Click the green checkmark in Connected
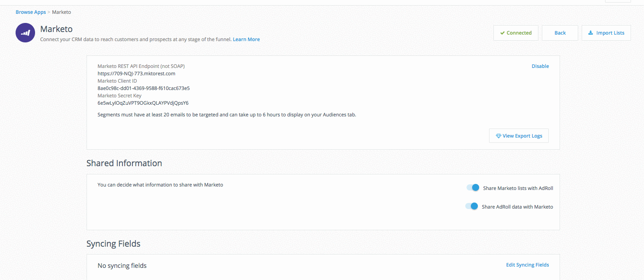The height and width of the screenshot is (280, 644). tap(502, 33)
